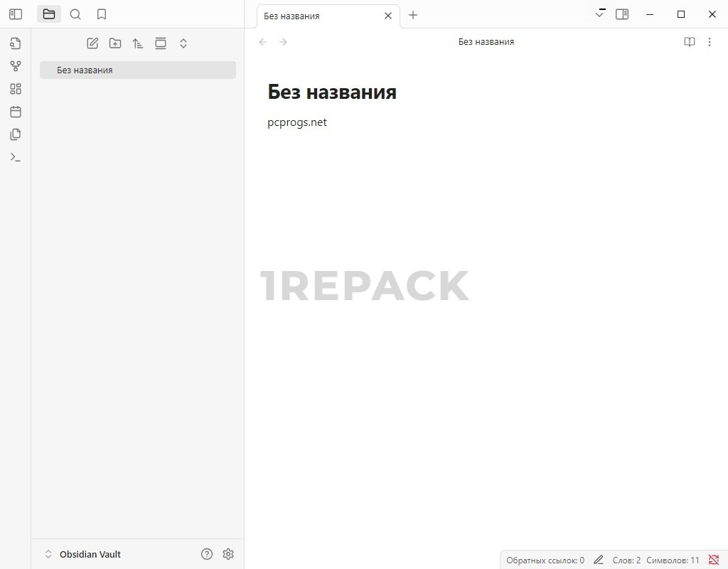Open the command palette

click(16, 157)
